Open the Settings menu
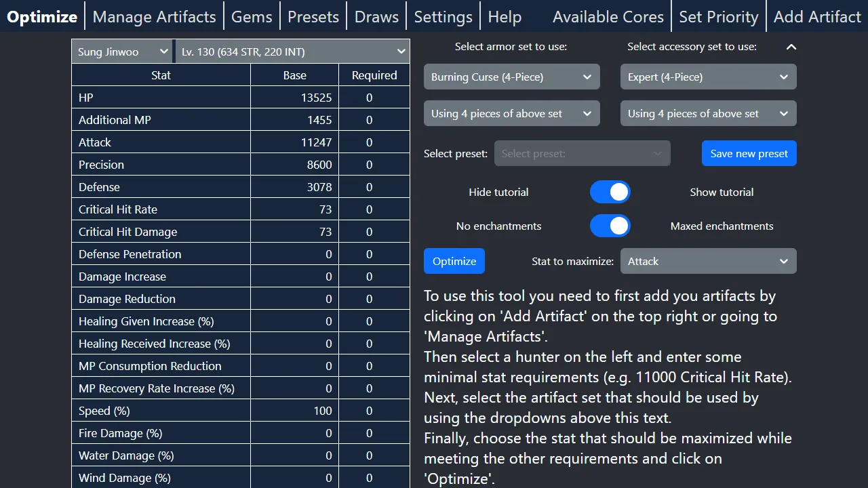This screenshot has height=488, width=868. pos(443,16)
